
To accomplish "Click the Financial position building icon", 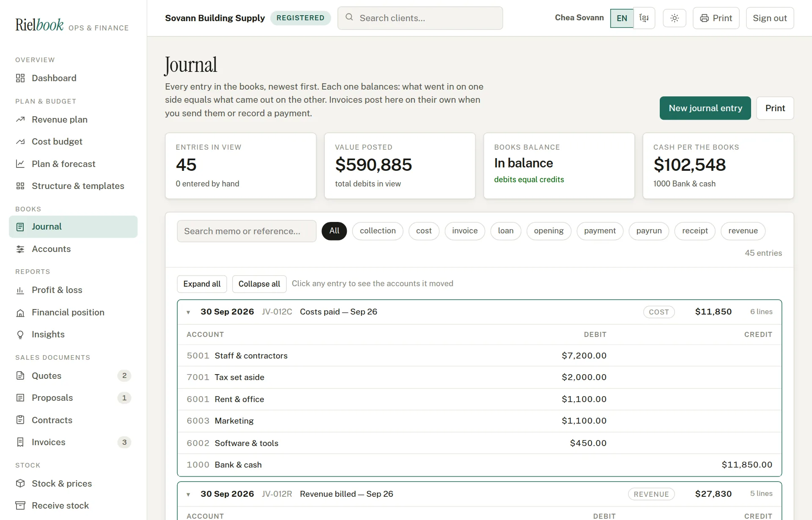I will coord(20,312).
